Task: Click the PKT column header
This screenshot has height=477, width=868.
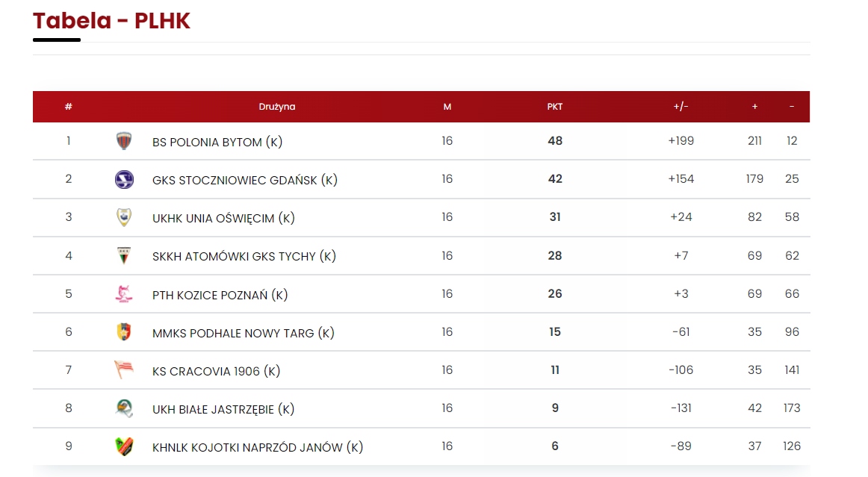Action: pyautogui.click(x=554, y=107)
